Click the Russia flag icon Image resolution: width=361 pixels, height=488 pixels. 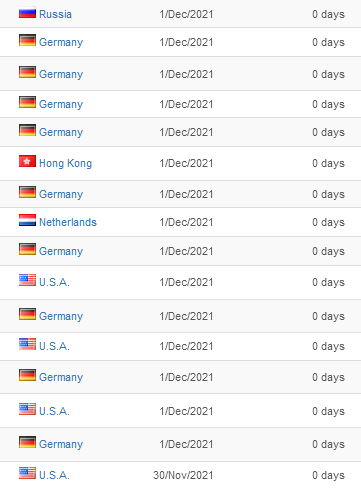pyautogui.click(x=27, y=13)
